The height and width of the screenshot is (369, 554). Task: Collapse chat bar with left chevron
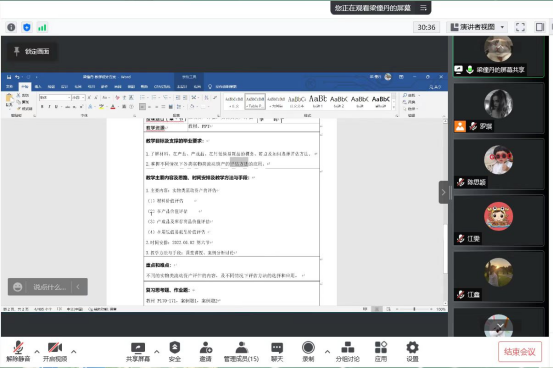click(78, 287)
